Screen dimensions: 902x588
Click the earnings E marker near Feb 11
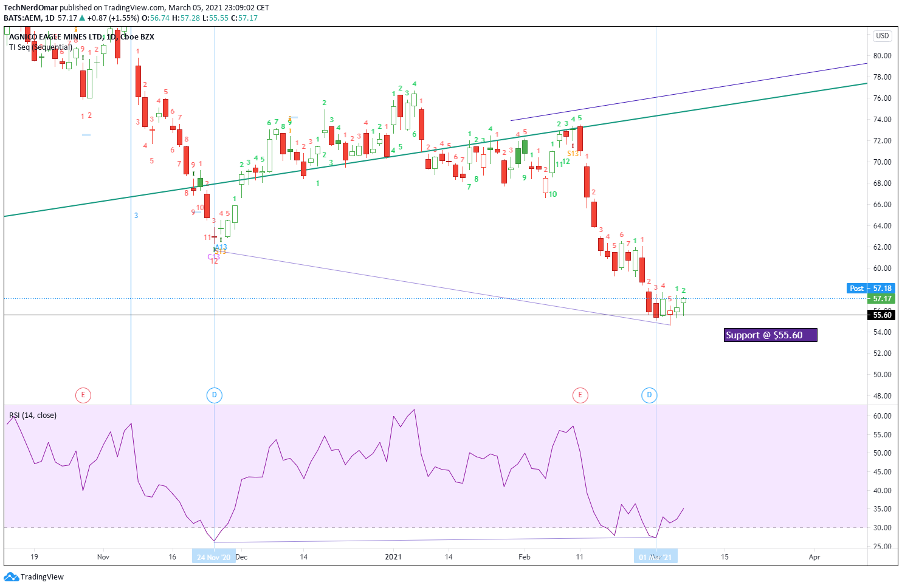click(x=580, y=395)
